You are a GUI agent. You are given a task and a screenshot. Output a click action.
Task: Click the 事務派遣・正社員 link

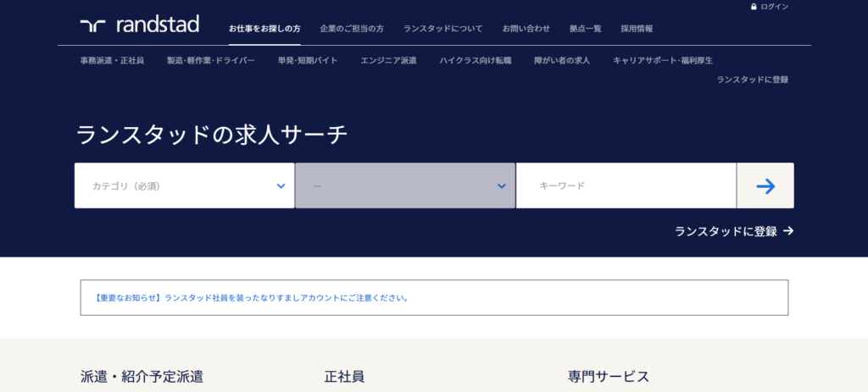pyautogui.click(x=112, y=61)
